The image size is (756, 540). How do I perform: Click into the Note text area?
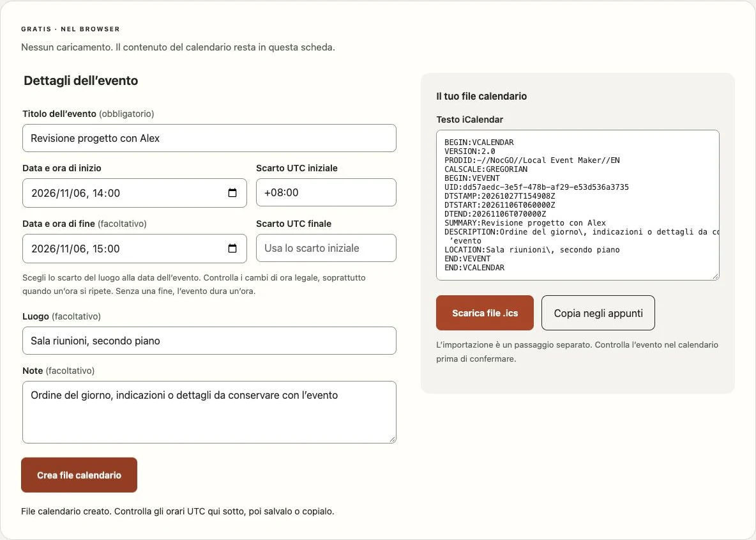[x=209, y=412]
